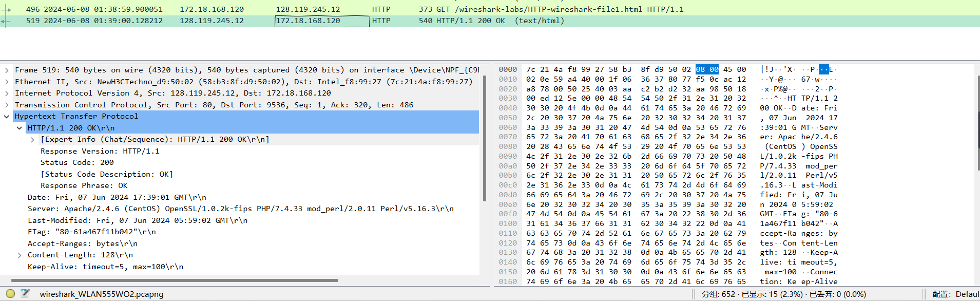Expand the Ethernet II section
The width and height of the screenshot is (980, 301).
7,82
